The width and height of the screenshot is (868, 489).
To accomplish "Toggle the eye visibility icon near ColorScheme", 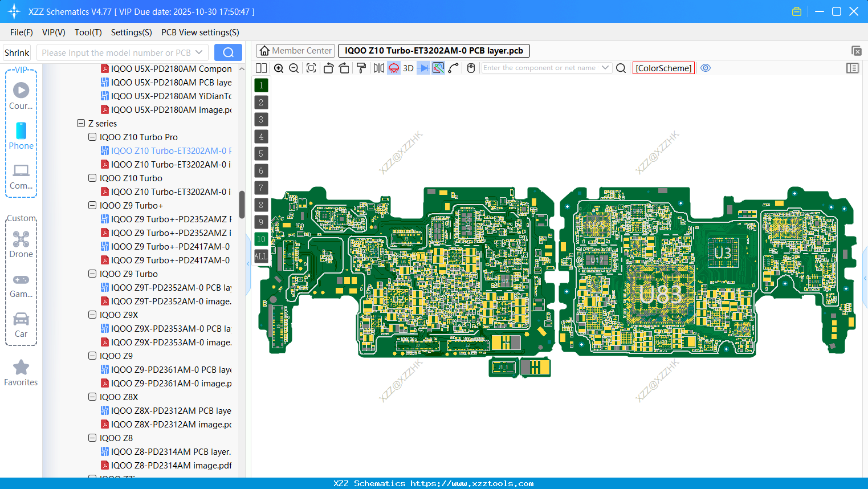I will (706, 68).
